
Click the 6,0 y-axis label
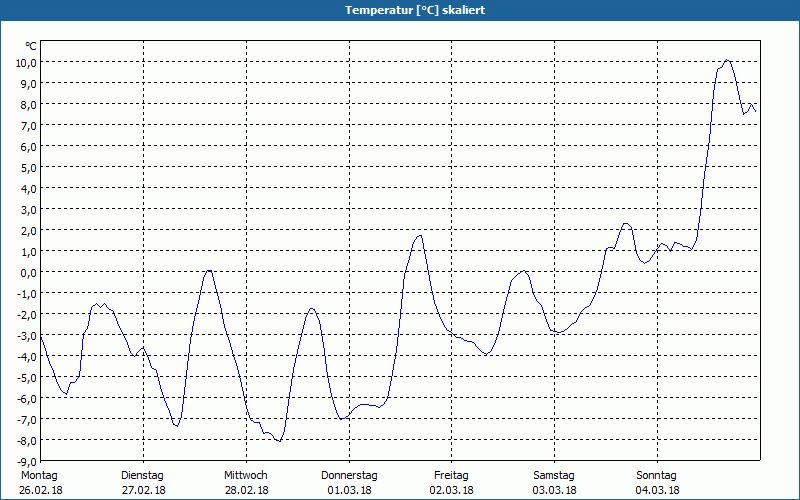pyautogui.click(x=29, y=146)
